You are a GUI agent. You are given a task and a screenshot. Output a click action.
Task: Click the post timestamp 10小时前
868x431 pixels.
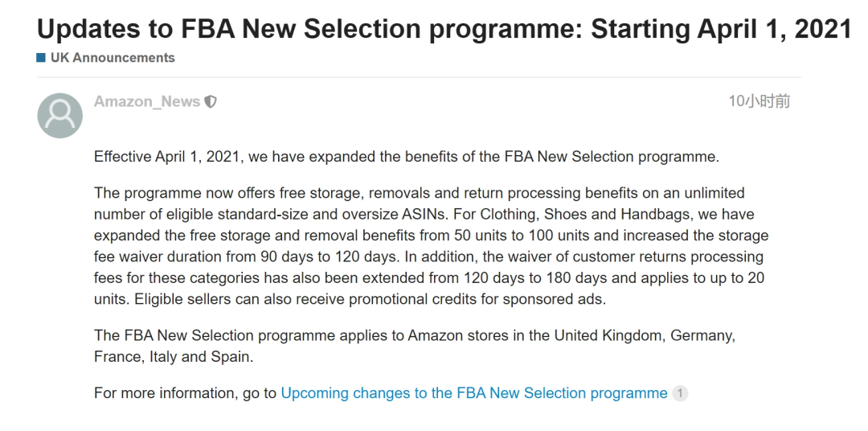click(759, 101)
